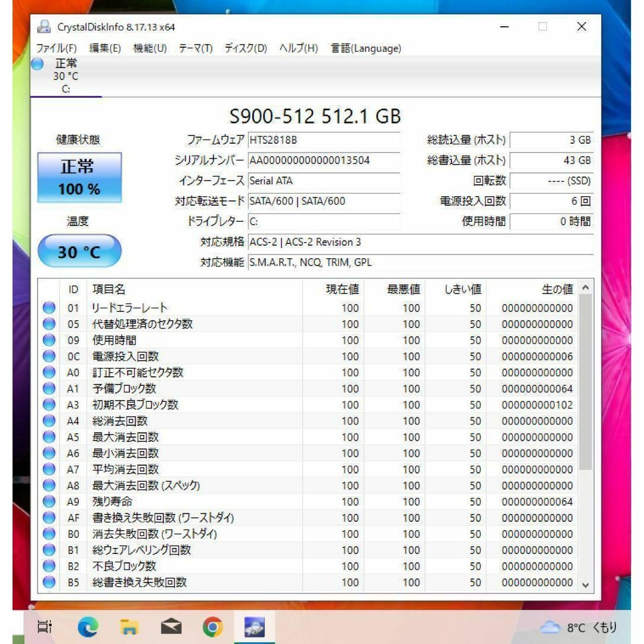
Task: Click the total host reads value 3 GB
Action: pos(552,140)
